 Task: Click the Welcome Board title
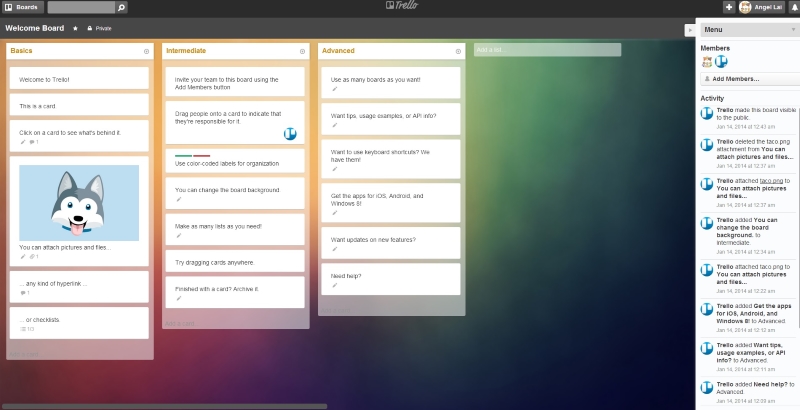point(35,29)
